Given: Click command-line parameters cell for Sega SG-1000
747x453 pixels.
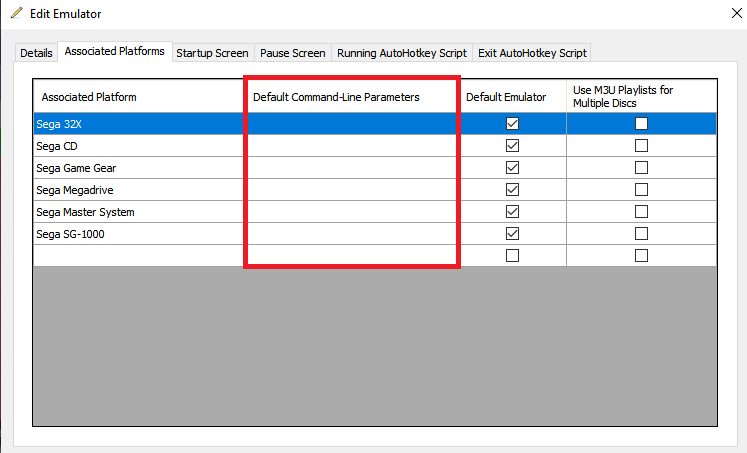Looking at the screenshot, I should (x=353, y=233).
